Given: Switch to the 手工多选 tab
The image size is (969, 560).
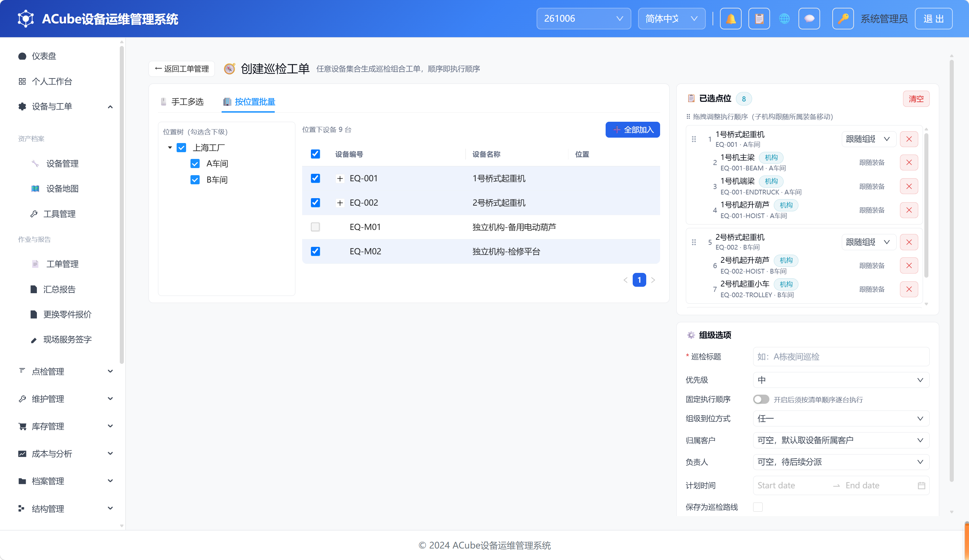Looking at the screenshot, I should click(x=182, y=102).
